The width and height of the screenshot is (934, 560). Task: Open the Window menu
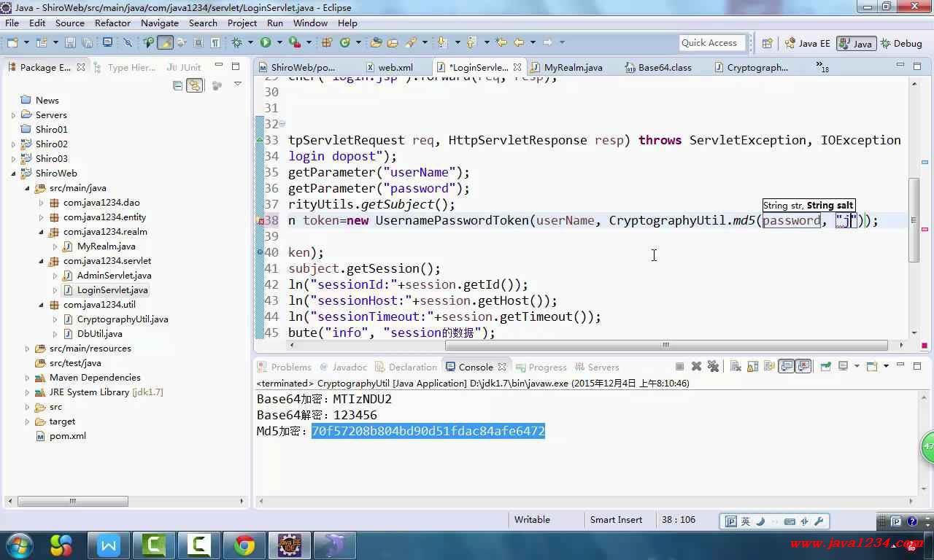(x=311, y=23)
